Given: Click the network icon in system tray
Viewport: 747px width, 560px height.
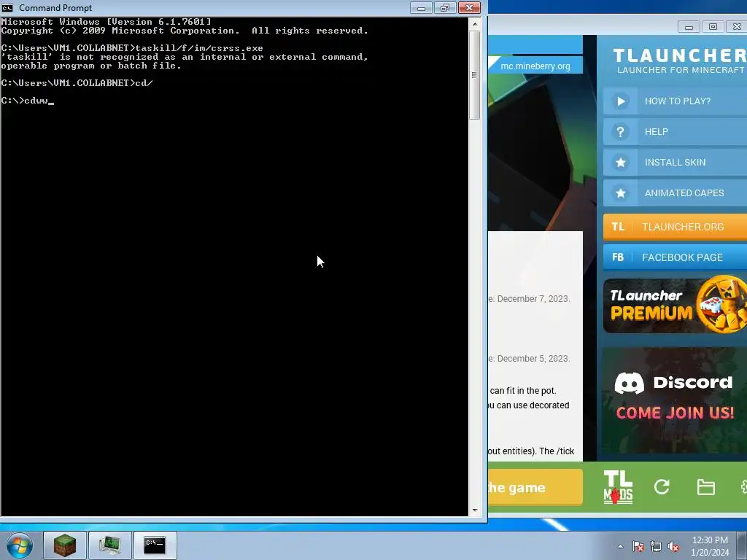Looking at the screenshot, I should (656, 546).
